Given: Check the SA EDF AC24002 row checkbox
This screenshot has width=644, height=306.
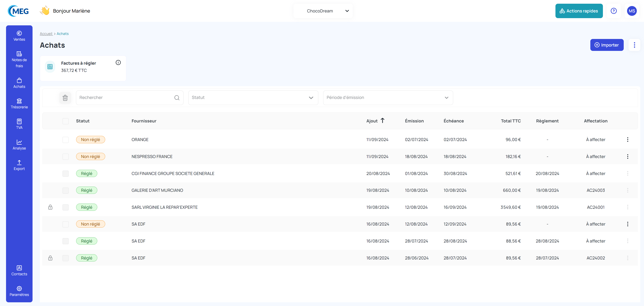Looking at the screenshot, I should [x=66, y=258].
